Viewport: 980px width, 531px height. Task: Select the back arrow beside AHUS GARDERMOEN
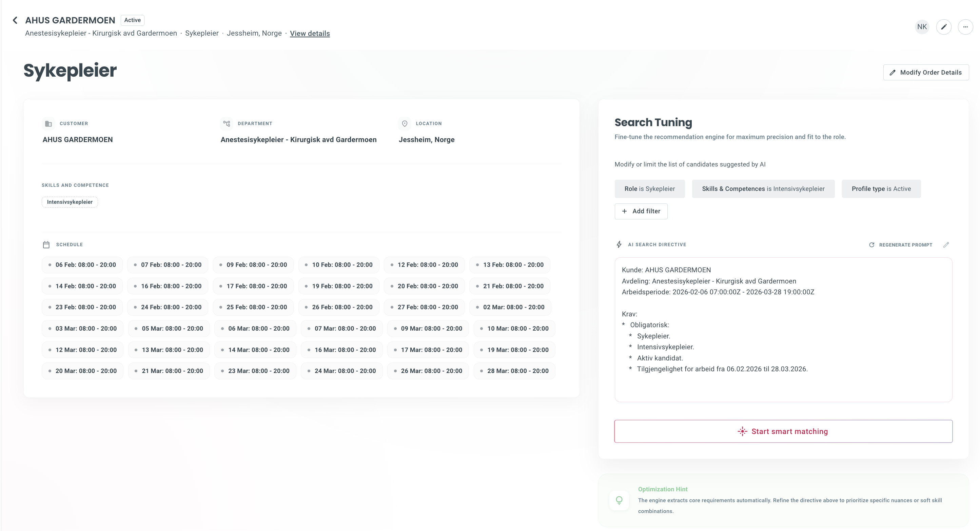pos(15,20)
